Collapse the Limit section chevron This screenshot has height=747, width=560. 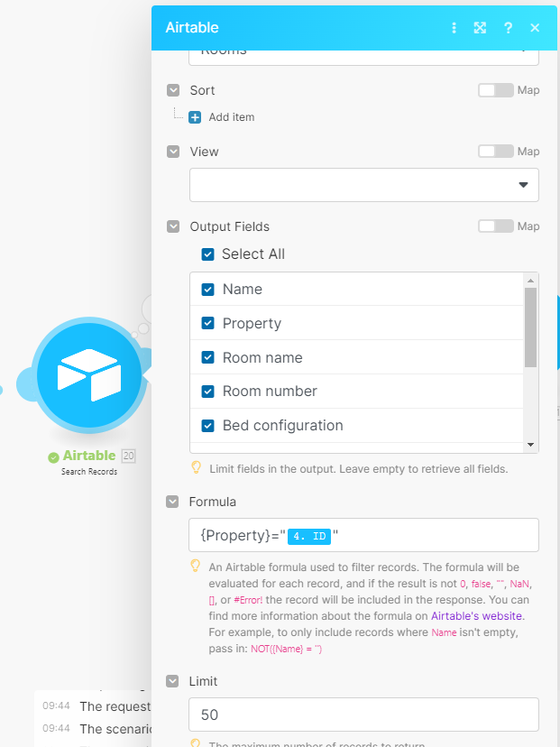pos(172,681)
